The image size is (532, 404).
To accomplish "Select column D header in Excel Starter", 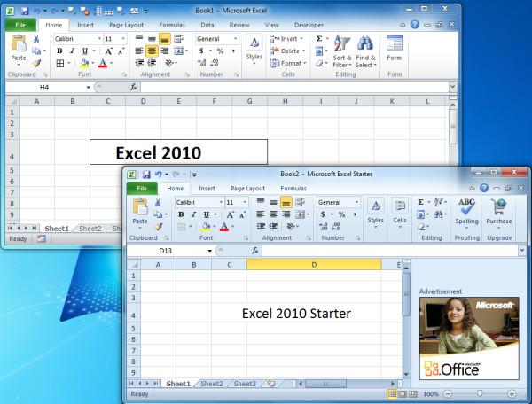I will click(x=314, y=265).
